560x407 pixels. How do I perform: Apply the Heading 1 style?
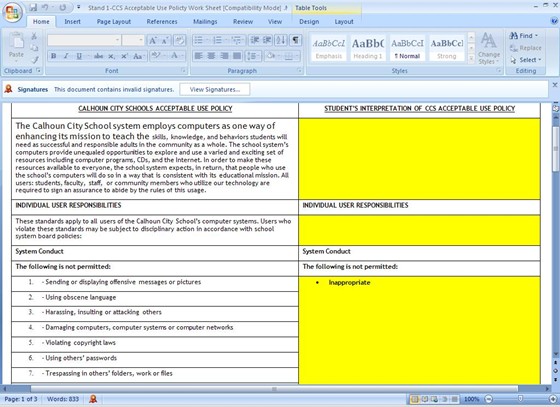368,48
